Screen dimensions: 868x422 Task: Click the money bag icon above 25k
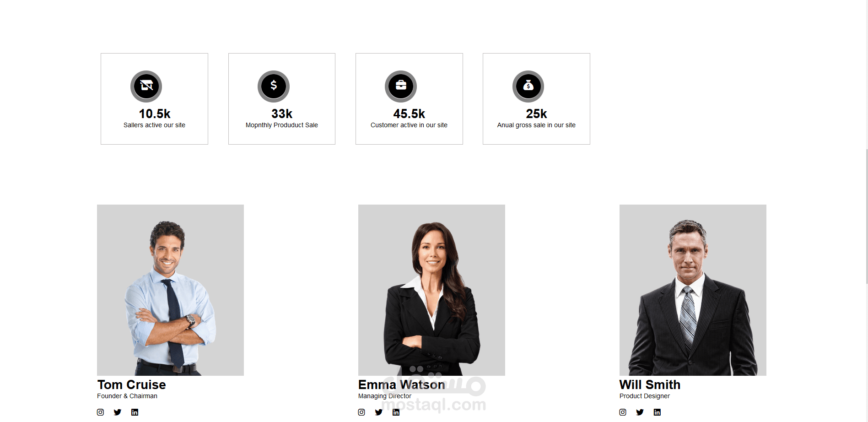tap(528, 86)
